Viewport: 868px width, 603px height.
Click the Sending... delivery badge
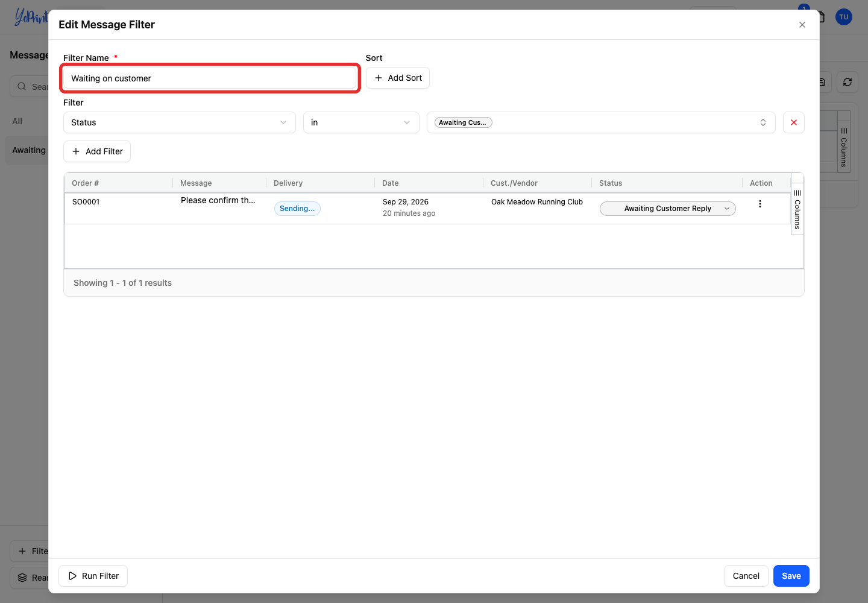point(297,209)
